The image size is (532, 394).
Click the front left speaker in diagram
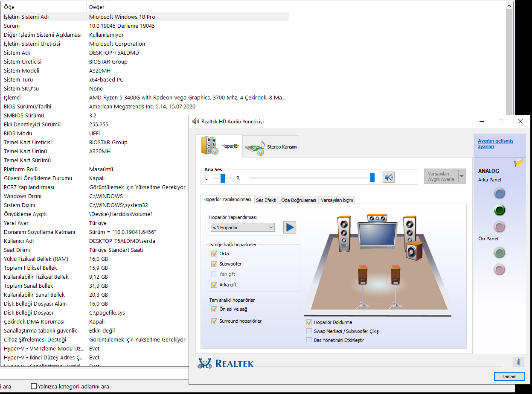[344, 233]
